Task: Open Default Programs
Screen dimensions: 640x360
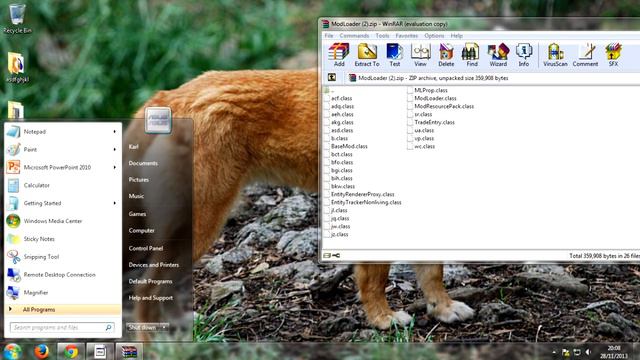Action: click(150, 282)
